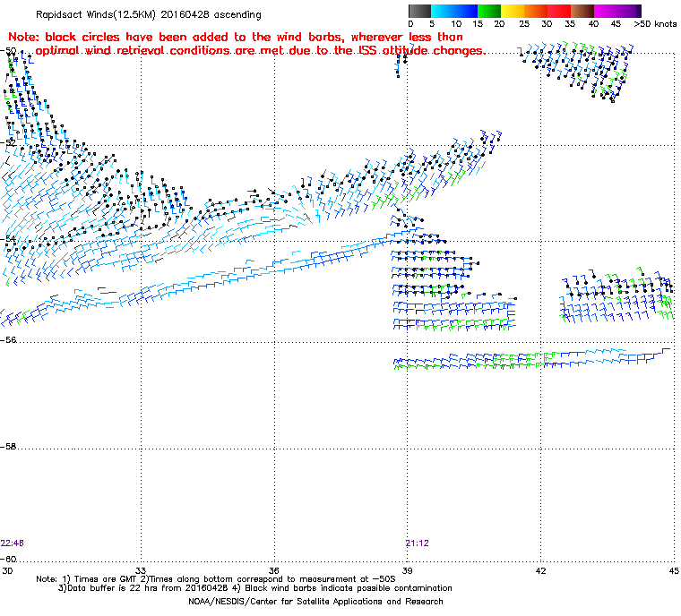
Task: Click the '>50 knots' legend label
Action: point(655,24)
